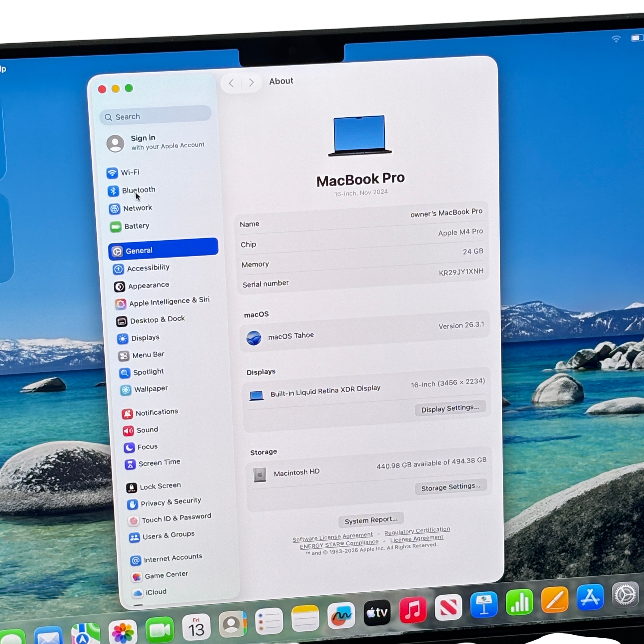Open the Battery settings pane
Screen dimensions: 644x644
pos(136,226)
